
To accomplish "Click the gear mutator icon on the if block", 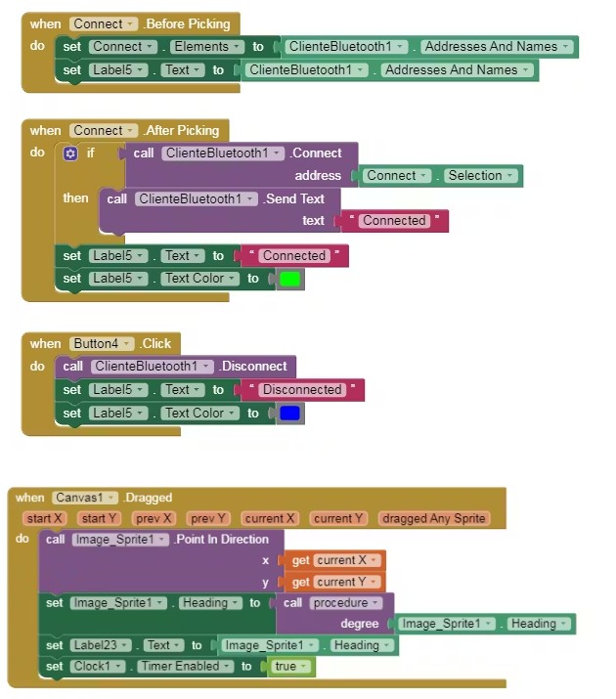I will pos(69,153).
